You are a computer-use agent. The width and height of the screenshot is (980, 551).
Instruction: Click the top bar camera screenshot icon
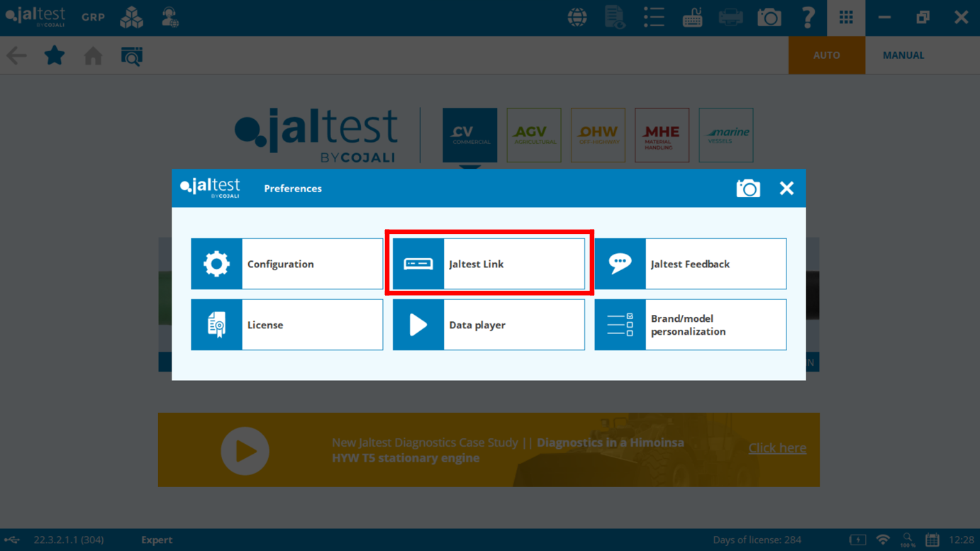pyautogui.click(x=769, y=17)
